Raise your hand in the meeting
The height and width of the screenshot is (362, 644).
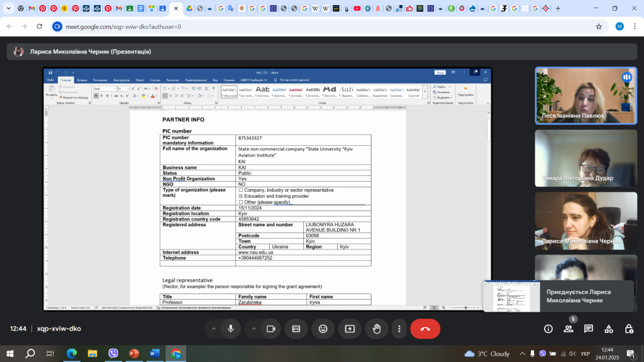[377, 329]
